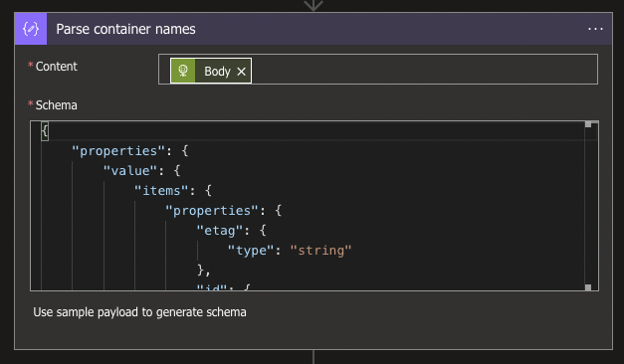Click the "items" key in schema
624x364 pixels.
161,191
